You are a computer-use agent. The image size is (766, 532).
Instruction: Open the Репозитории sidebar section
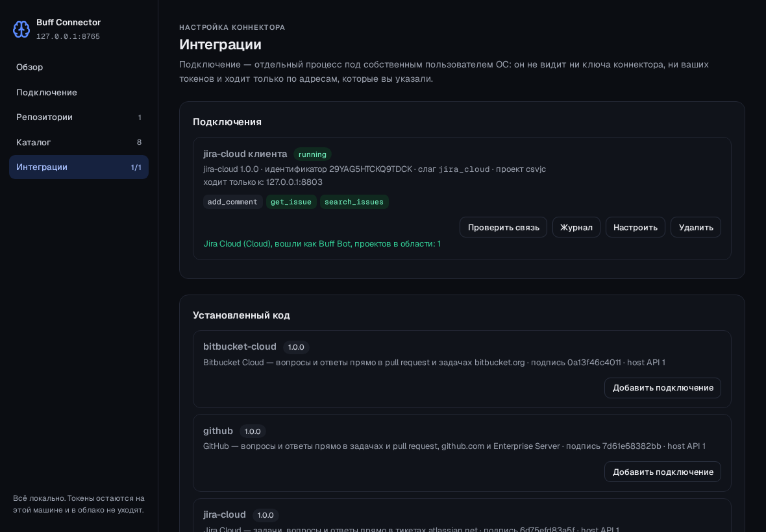point(79,117)
